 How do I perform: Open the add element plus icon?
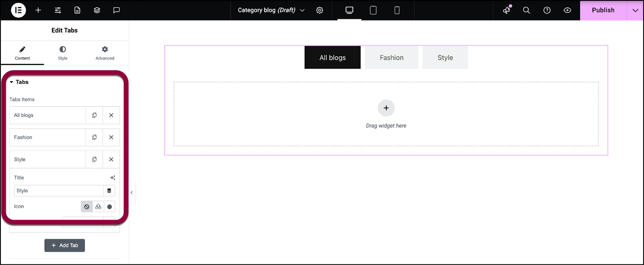38,10
